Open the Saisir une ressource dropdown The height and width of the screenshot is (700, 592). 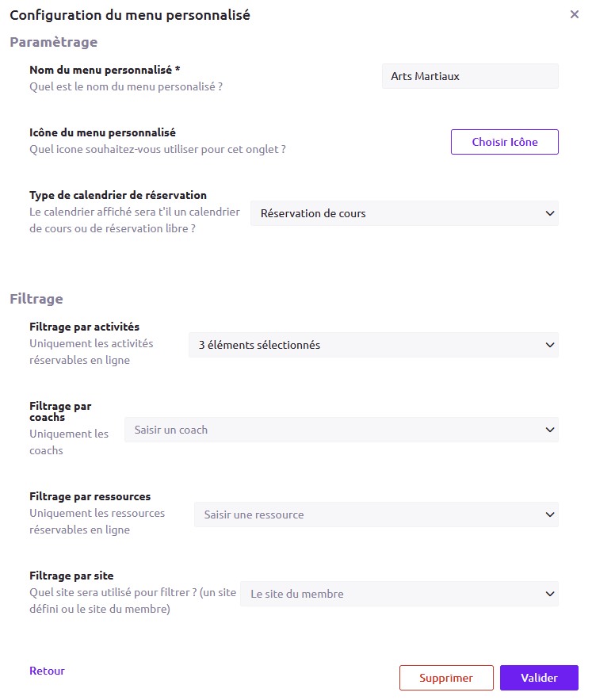pos(376,514)
